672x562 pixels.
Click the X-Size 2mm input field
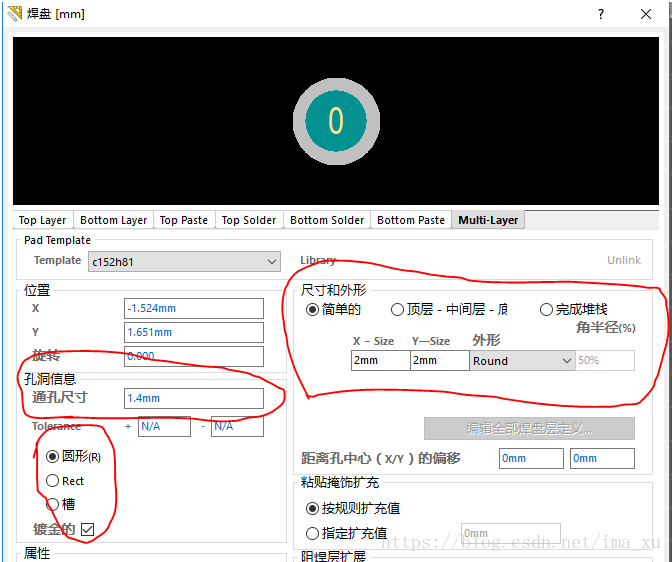pos(380,361)
